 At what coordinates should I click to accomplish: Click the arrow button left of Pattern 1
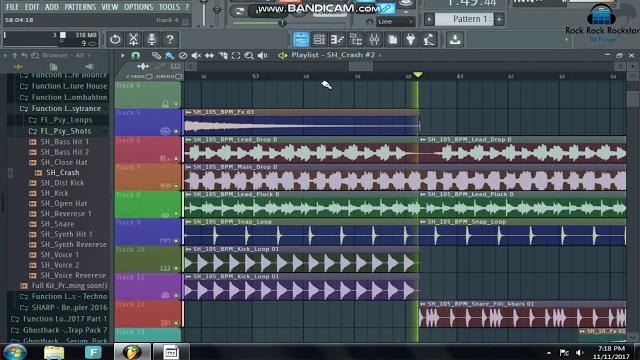429,19
